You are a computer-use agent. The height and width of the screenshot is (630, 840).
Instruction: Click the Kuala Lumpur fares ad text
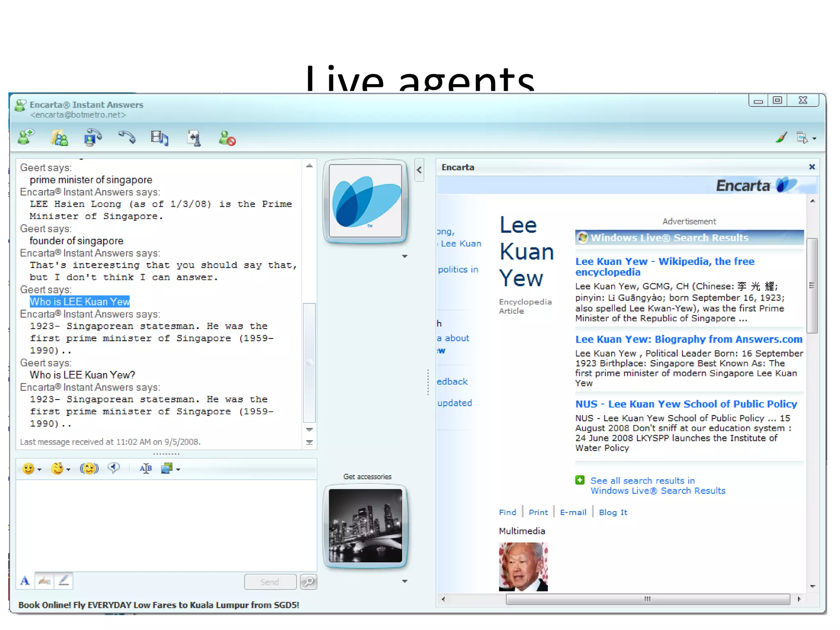pyautogui.click(x=159, y=605)
